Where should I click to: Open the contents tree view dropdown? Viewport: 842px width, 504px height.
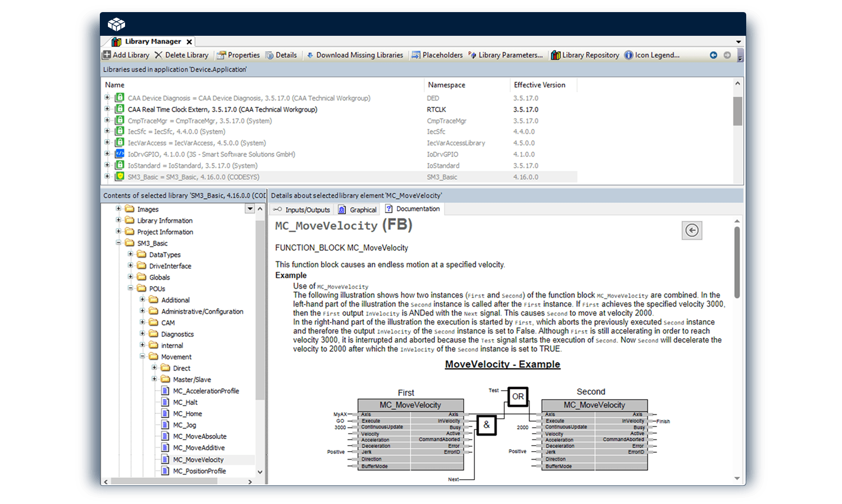[250, 209]
